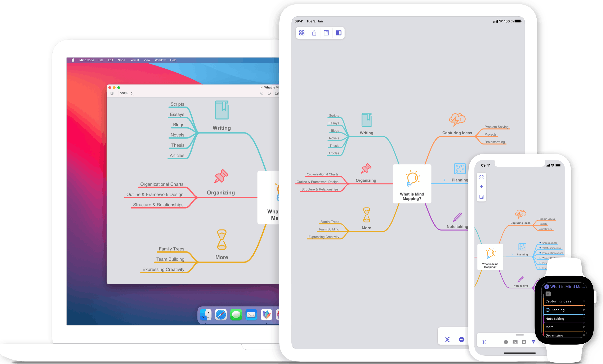603x364 pixels.
Task: Tap the style brush icon on iPhone
Action: (533, 342)
